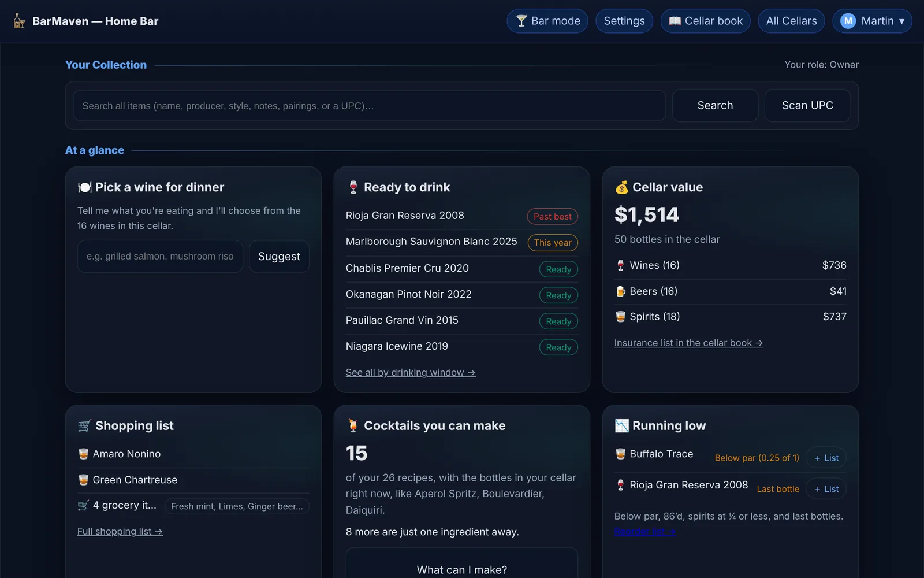This screenshot has width=924, height=578.
Task: Open the Martin user menu dropdown
Action: tap(872, 21)
